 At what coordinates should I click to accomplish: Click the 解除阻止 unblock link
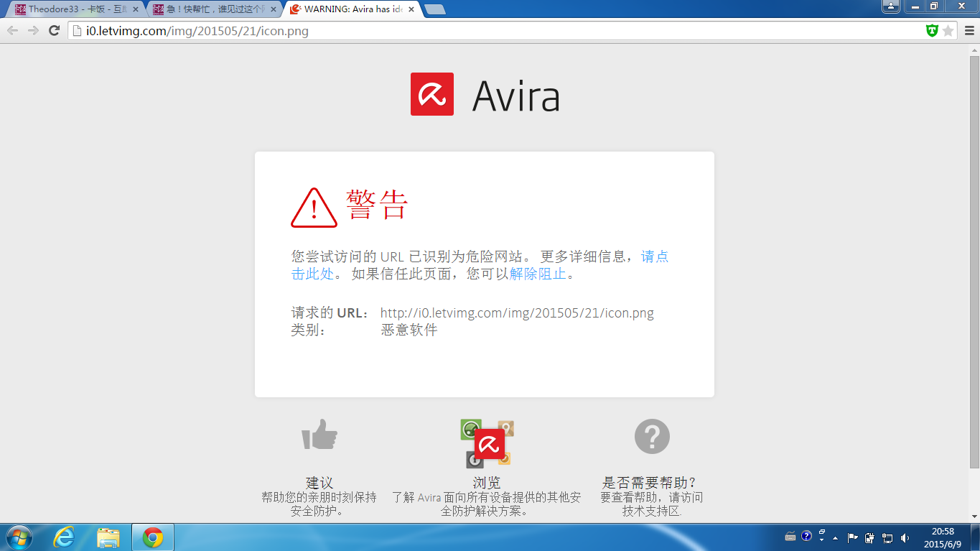coord(538,274)
